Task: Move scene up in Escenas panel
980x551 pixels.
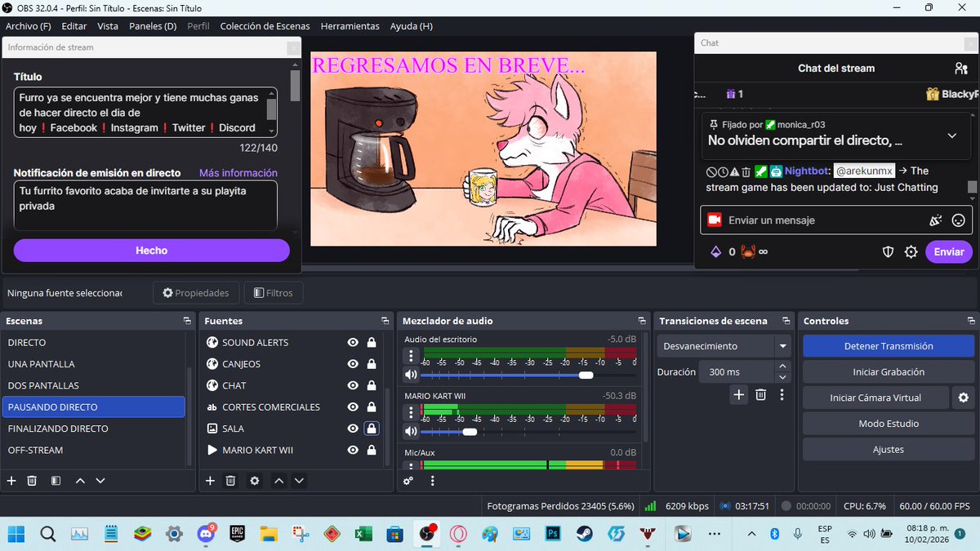Action: pyautogui.click(x=80, y=481)
